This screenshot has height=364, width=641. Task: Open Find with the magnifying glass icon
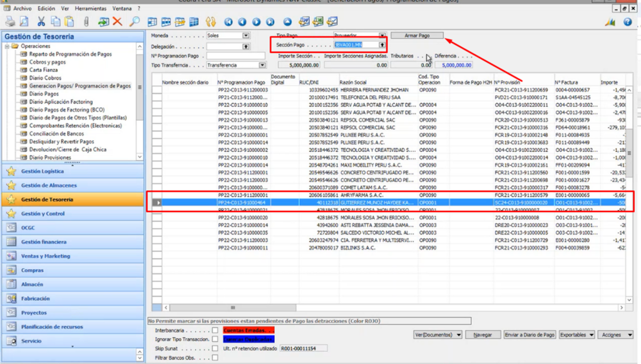(135, 22)
